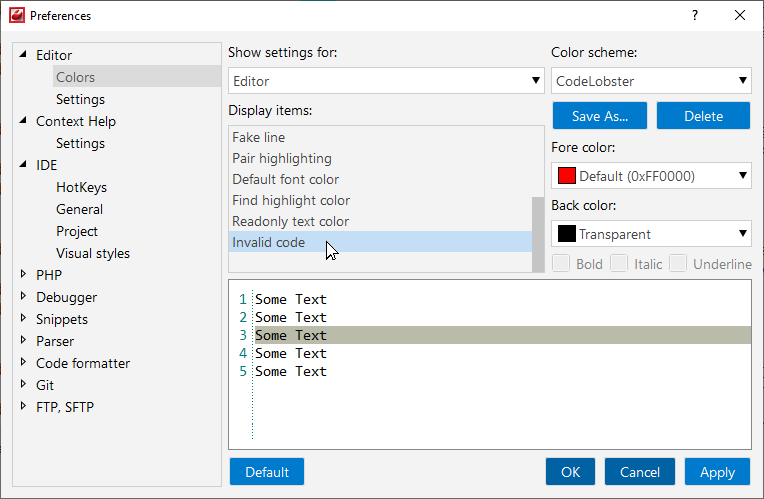Select Default font color display item

(x=380, y=179)
